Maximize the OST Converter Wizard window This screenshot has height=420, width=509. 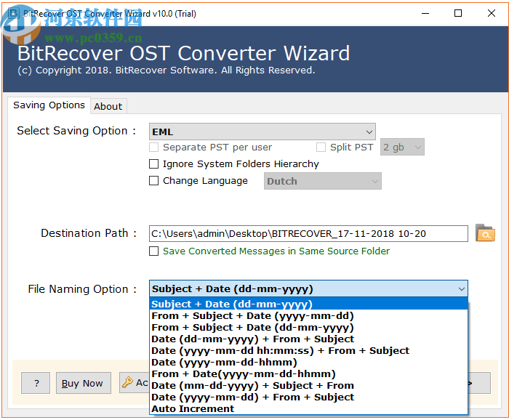[458, 13]
